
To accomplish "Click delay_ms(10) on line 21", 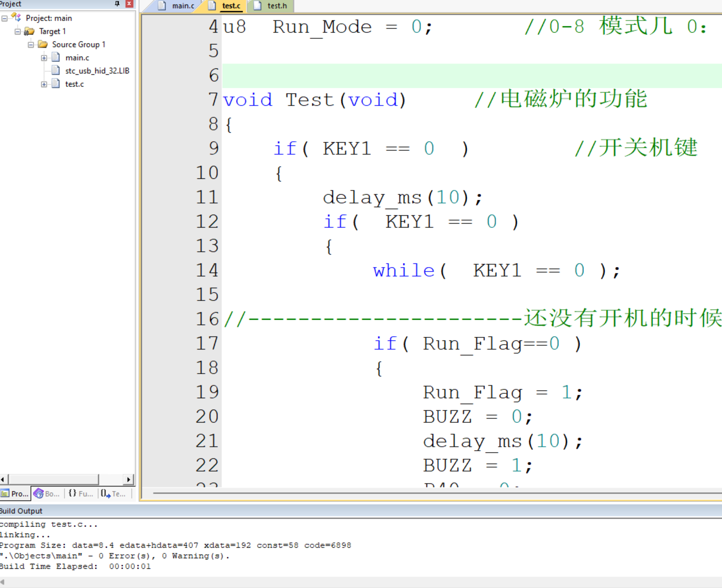I will pyautogui.click(x=503, y=441).
